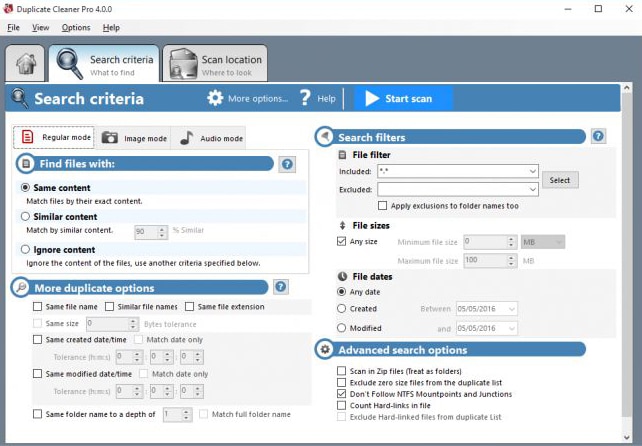Enable Same modified date/time checkbox
Screen dimensions: 642x446
(x=37, y=374)
